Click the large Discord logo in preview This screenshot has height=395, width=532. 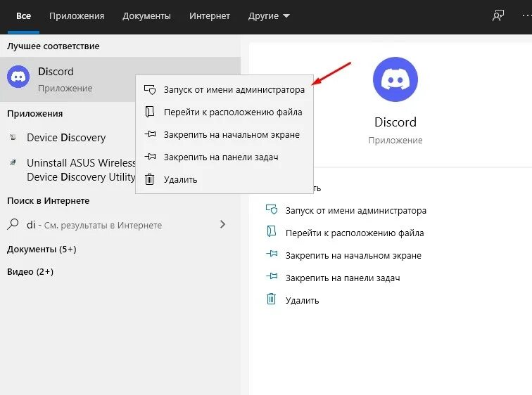(x=395, y=79)
